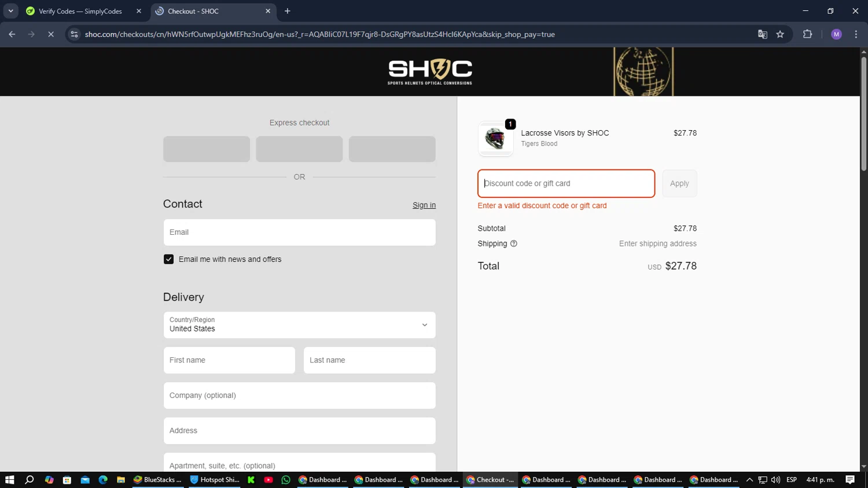Screen dimensions: 868x488
Task: Click the Lacrosse Visors by SHOC title
Action: coord(565,133)
